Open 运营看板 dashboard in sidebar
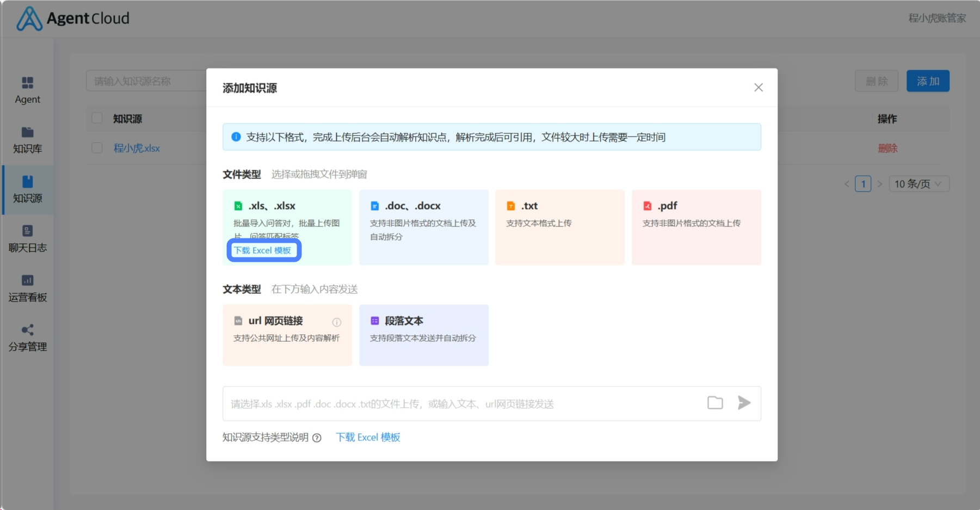980x510 pixels. tap(27, 288)
